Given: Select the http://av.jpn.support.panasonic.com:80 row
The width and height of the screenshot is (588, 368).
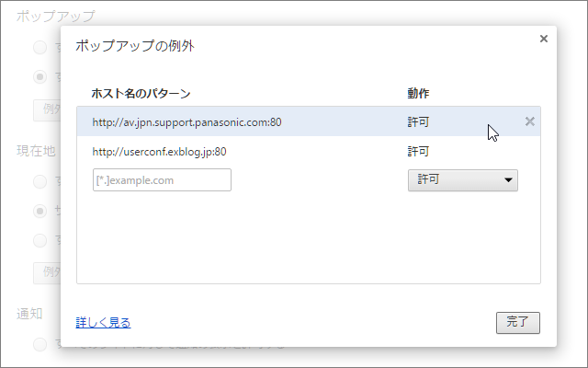Looking at the screenshot, I should tap(309, 121).
